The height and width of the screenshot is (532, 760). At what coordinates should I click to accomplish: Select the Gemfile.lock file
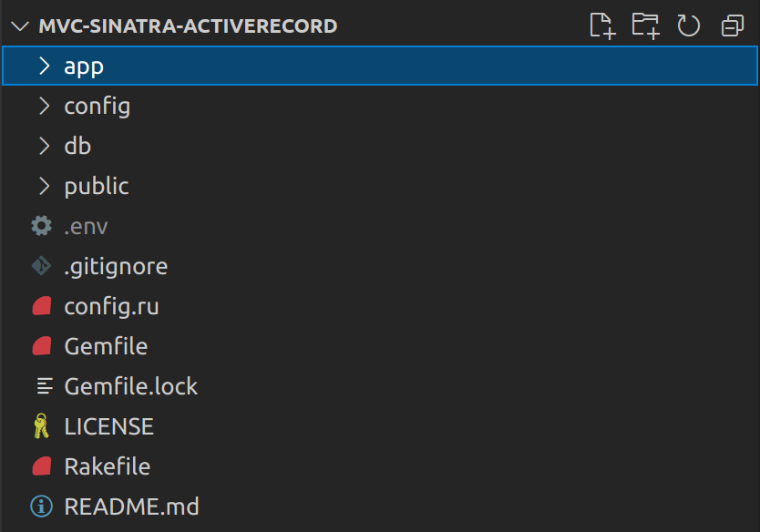(130, 385)
